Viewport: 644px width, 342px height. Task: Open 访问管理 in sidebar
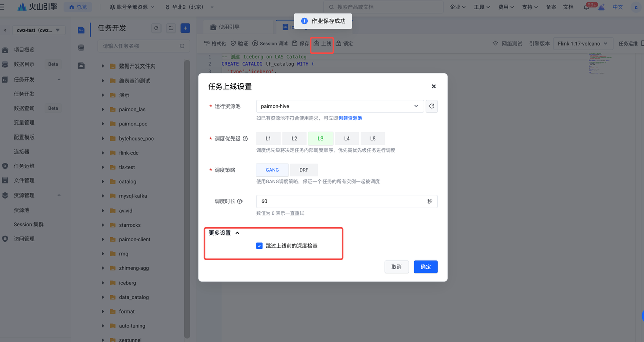tap(24, 239)
